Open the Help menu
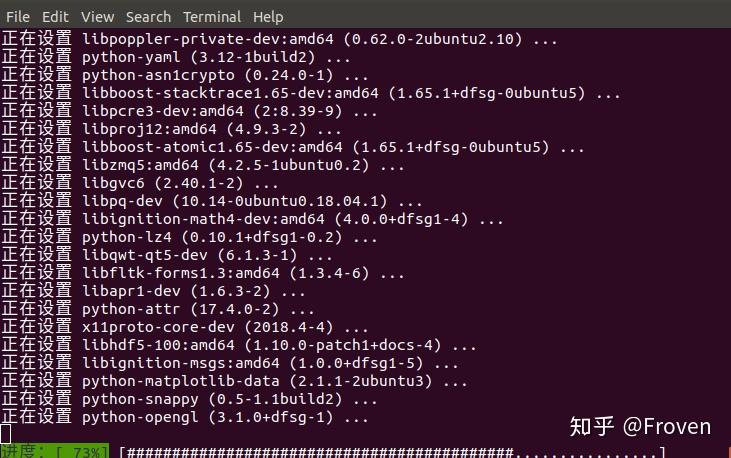This screenshot has width=731, height=458. coord(268,17)
